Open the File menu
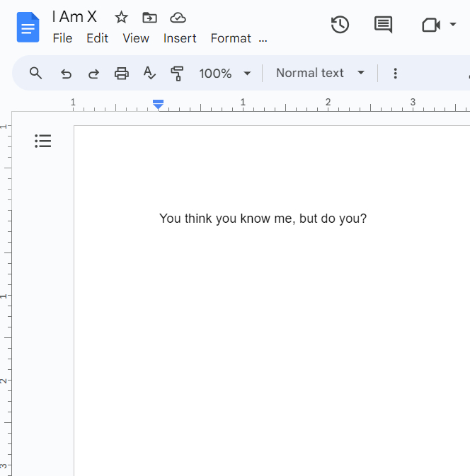The height and width of the screenshot is (476, 470). pos(62,38)
